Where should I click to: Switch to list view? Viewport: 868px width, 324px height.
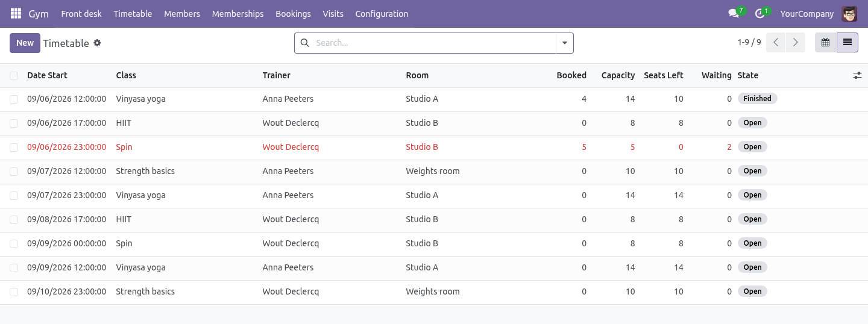848,43
